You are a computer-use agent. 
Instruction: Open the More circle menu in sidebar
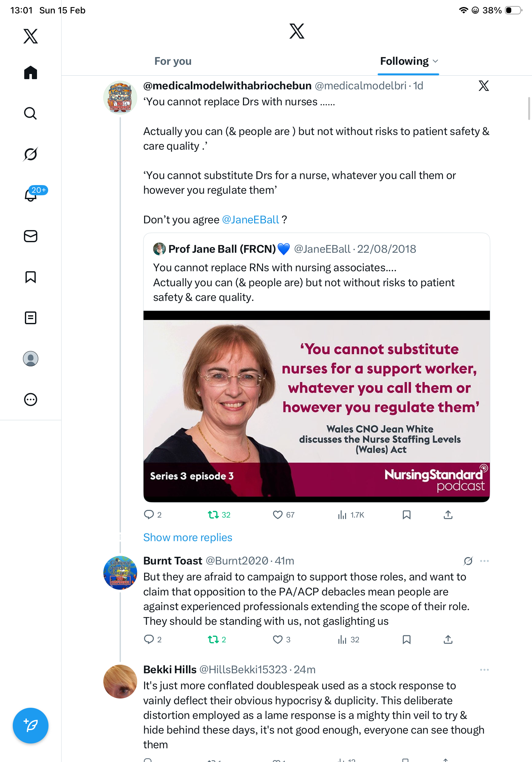[31, 399]
